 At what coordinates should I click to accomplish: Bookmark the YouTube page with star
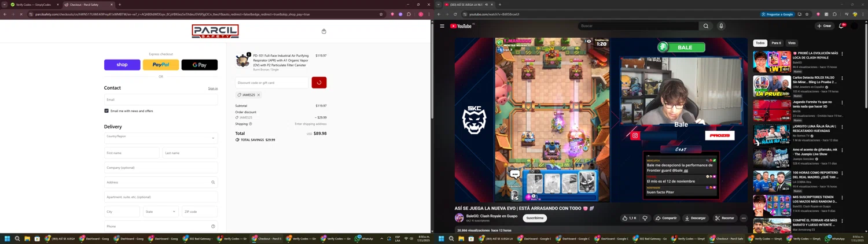(x=807, y=14)
